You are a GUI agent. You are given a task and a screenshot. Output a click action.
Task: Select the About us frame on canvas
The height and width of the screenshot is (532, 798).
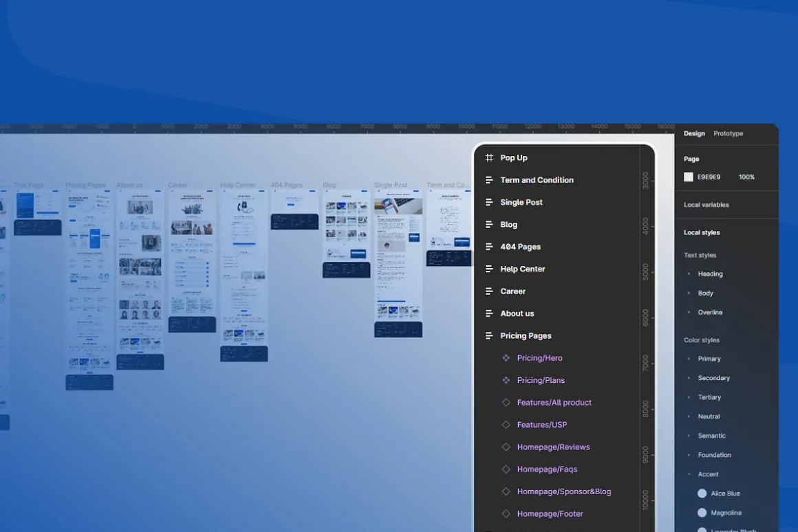pyautogui.click(x=140, y=280)
